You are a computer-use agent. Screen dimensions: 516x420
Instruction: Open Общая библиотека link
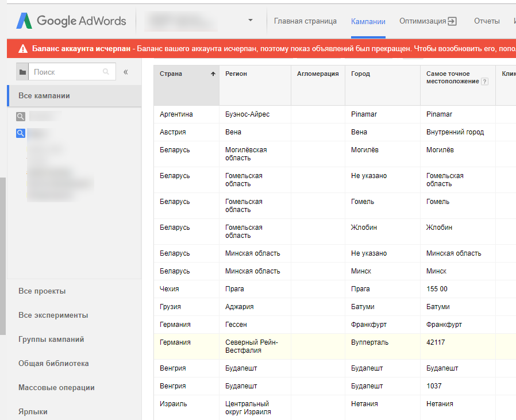click(53, 363)
